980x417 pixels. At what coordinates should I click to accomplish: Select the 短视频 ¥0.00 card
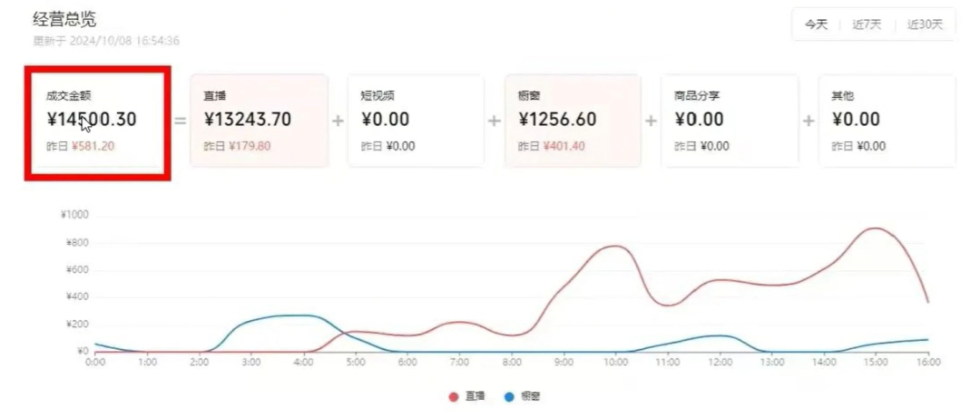[x=416, y=121]
